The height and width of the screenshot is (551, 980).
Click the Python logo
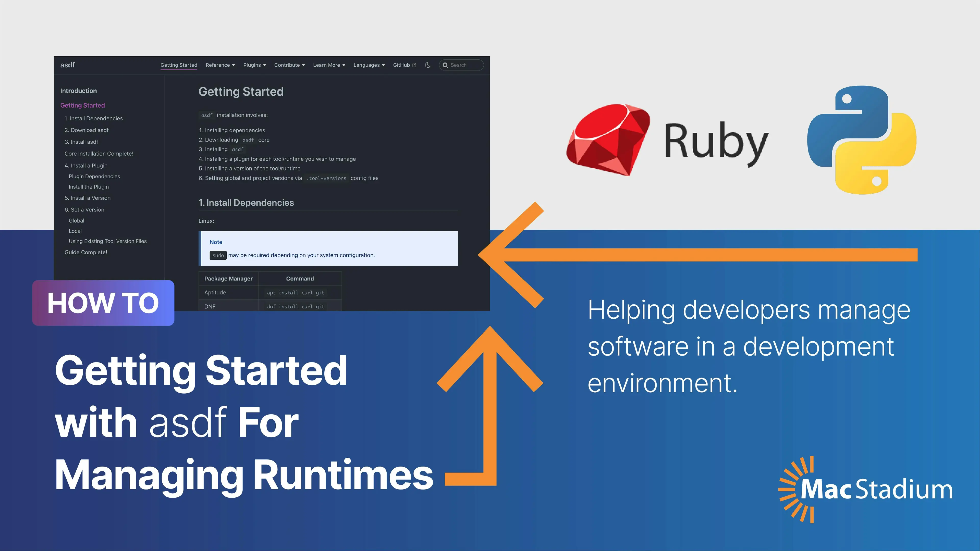click(861, 140)
